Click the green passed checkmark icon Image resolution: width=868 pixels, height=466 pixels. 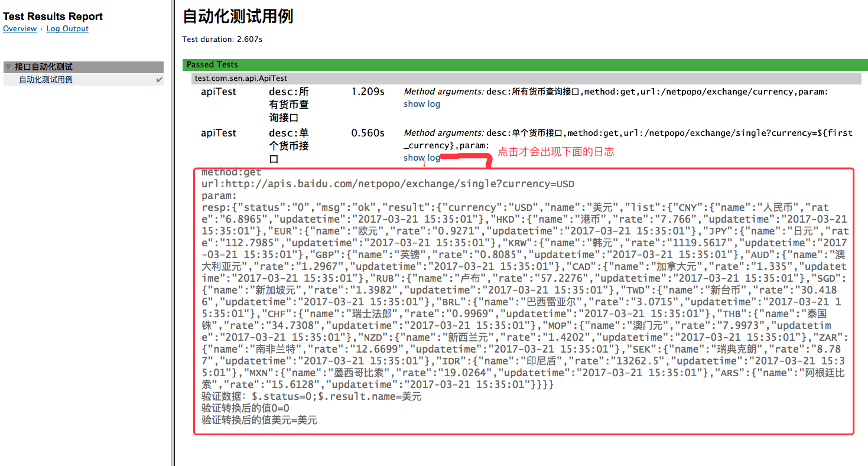click(x=159, y=80)
